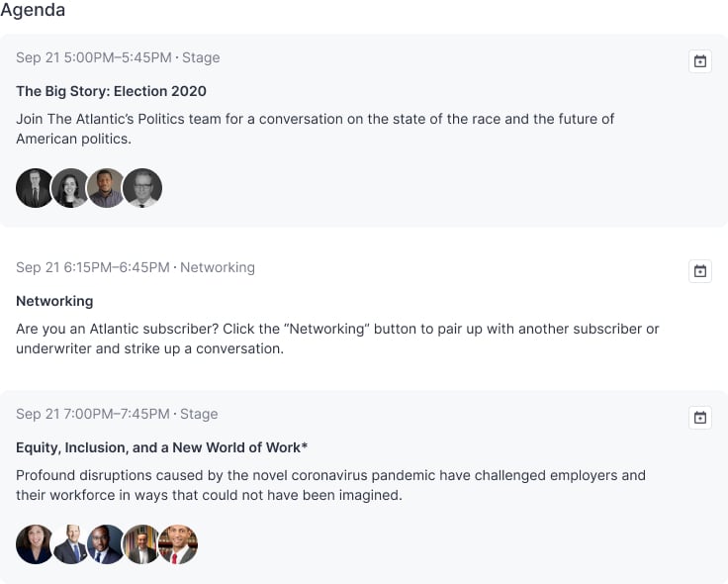The height and width of the screenshot is (584, 728).
Task: Add Networking session to calendar
Action: pos(699,271)
